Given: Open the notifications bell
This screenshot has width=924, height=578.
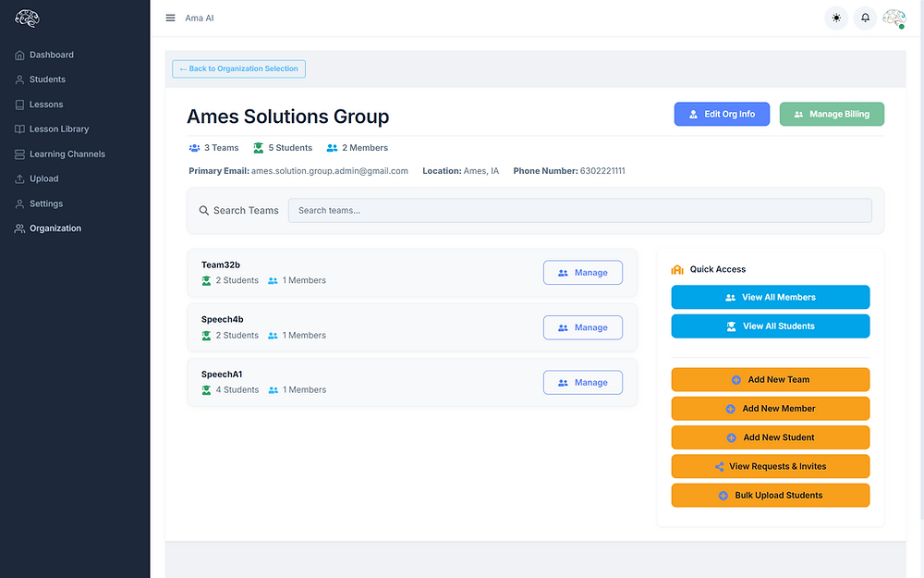Looking at the screenshot, I should pos(865,18).
